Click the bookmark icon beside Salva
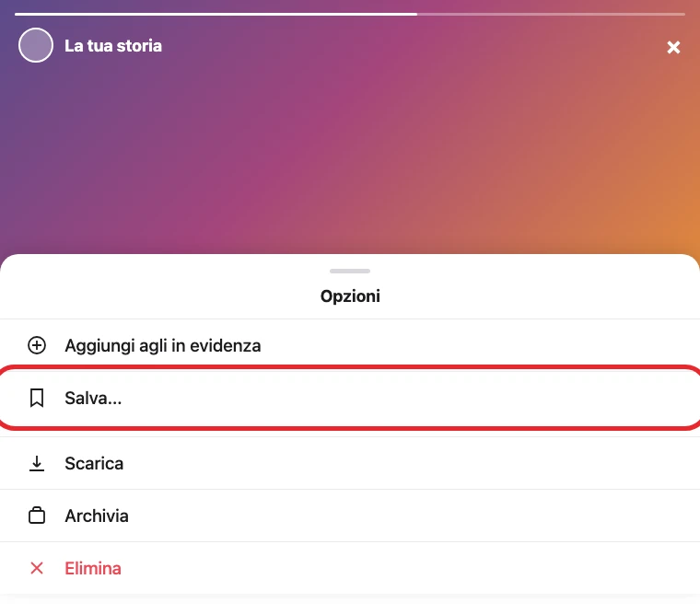The image size is (700, 614). pyautogui.click(x=37, y=398)
